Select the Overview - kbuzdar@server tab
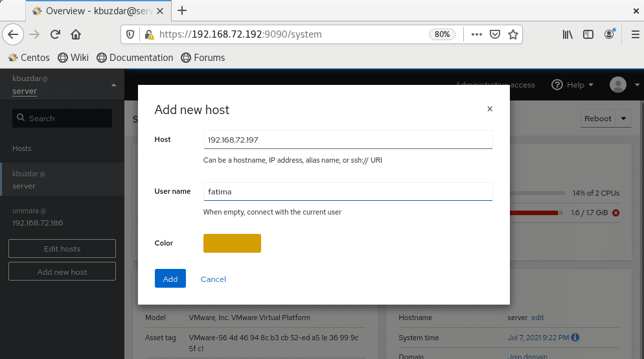Image resolution: width=644 pixels, height=359 pixels. tap(98, 11)
